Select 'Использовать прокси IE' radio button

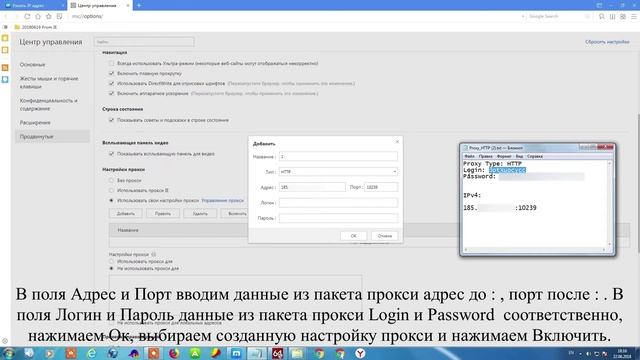pos(111,190)
